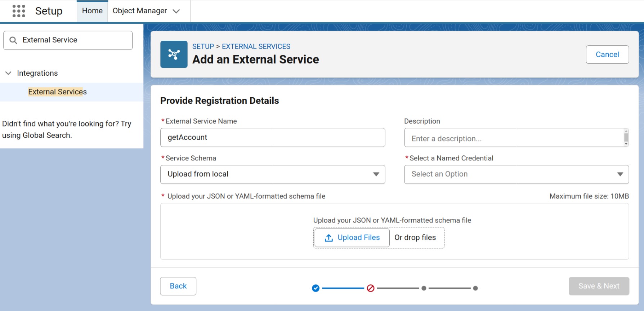Click the search magnifier icon
Viewport: 644px width, 311px height.
[13, 40]
